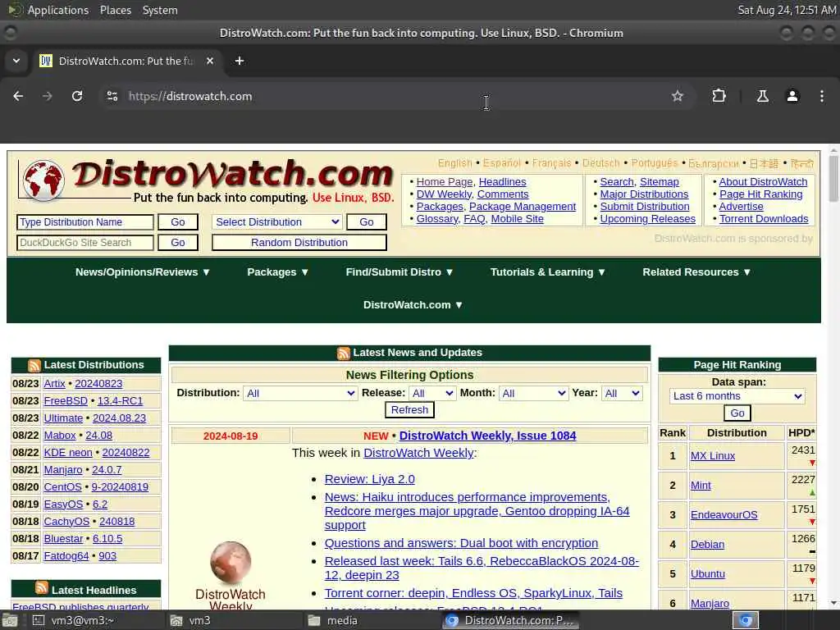Click the terminal icon for vm3@vm3 in taskbar
This screenshot has height=630, width=840.
(x=39, y=620)
